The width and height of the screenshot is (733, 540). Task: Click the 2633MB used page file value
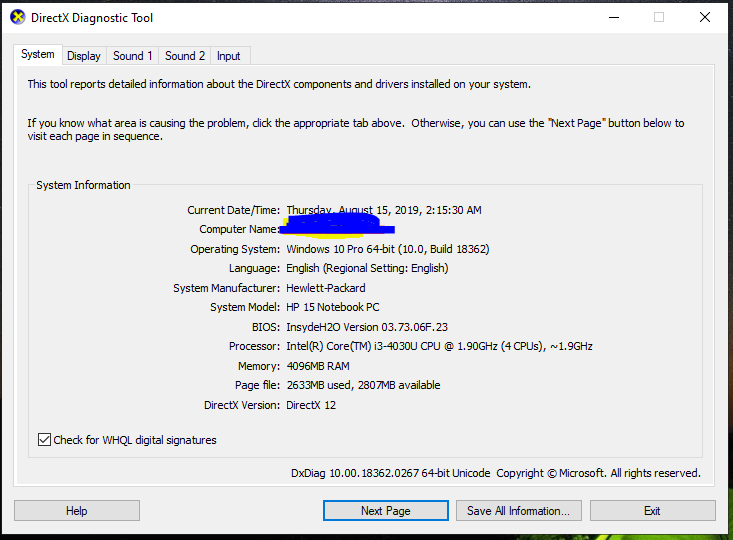point(363,385)
